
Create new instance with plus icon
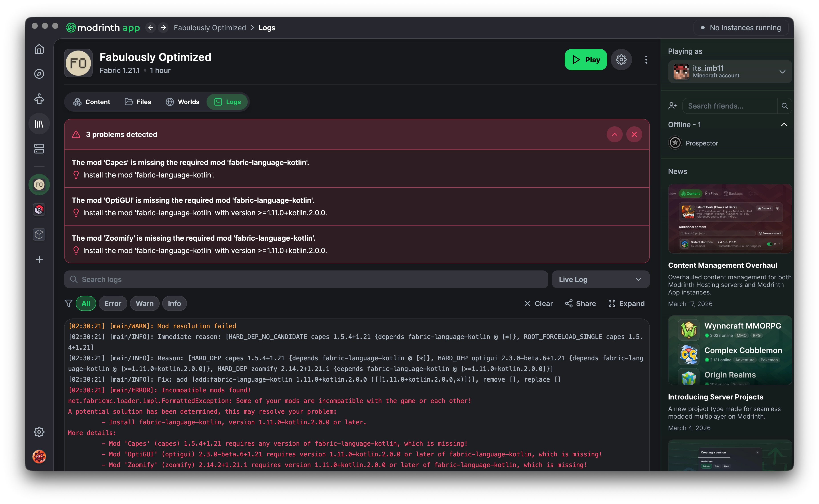click(39, 259)
